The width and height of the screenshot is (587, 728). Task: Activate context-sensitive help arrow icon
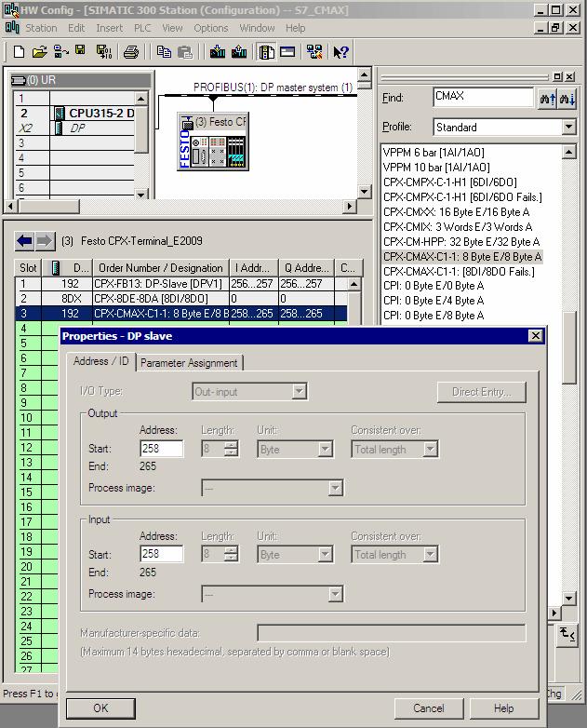pos(340,52)
